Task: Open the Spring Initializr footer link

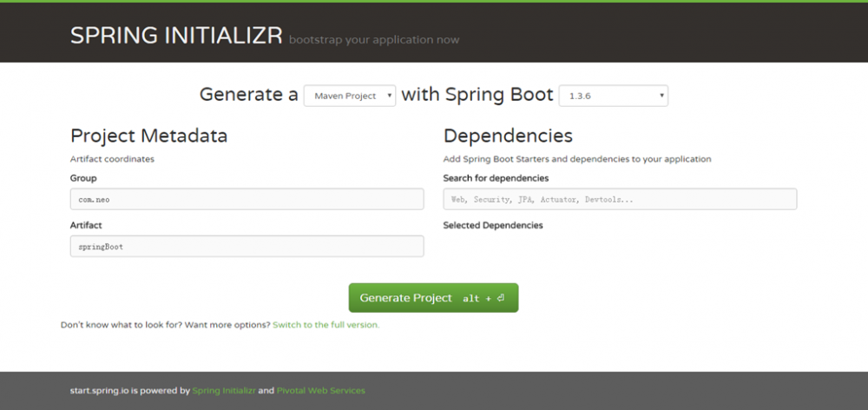Action: [224, 391]
